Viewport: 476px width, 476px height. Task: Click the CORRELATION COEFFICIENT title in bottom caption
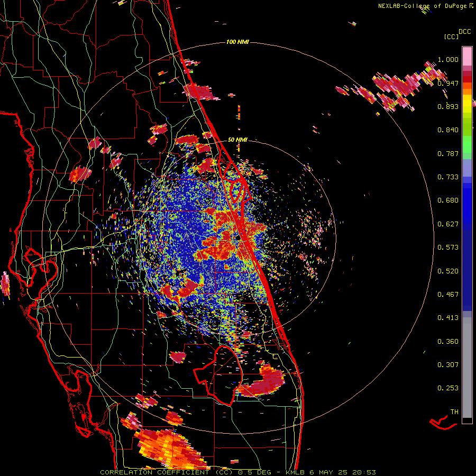(154, 472)
